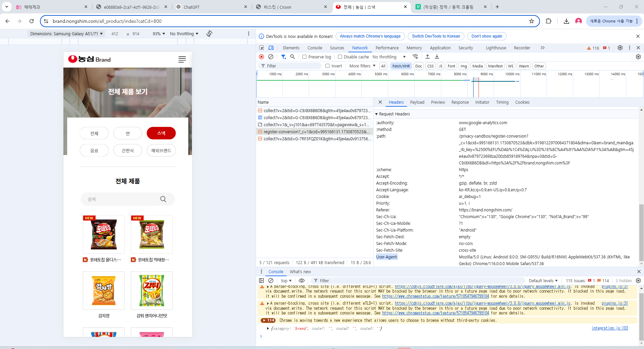
Task: Open the Default levels dropdown
Action: tap(543, 281)
